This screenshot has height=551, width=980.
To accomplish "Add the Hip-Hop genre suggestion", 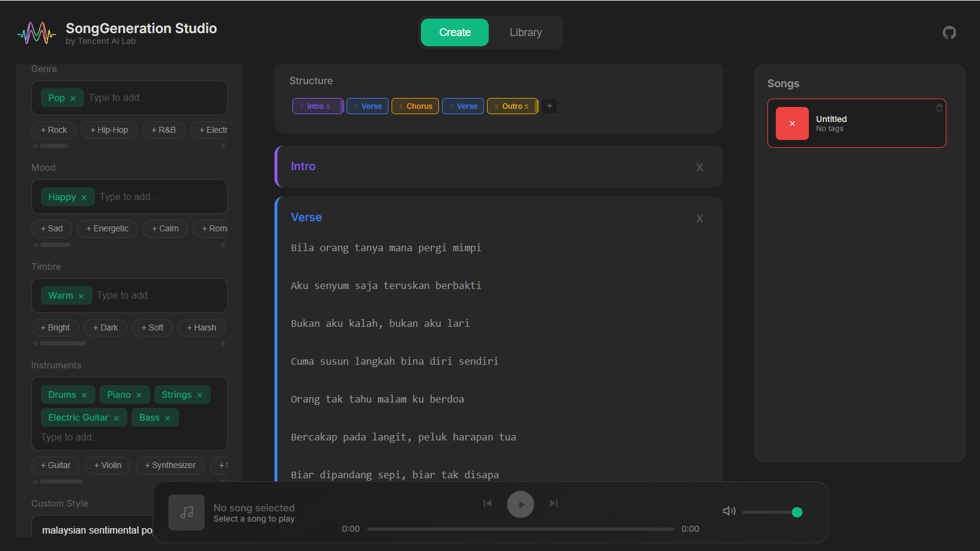I will [x=109, y=130].
